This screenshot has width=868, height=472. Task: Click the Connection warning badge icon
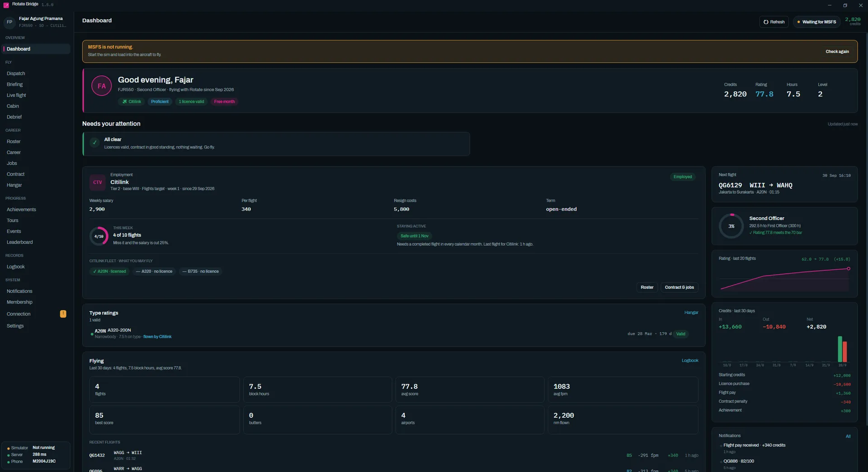pos(63,314)
